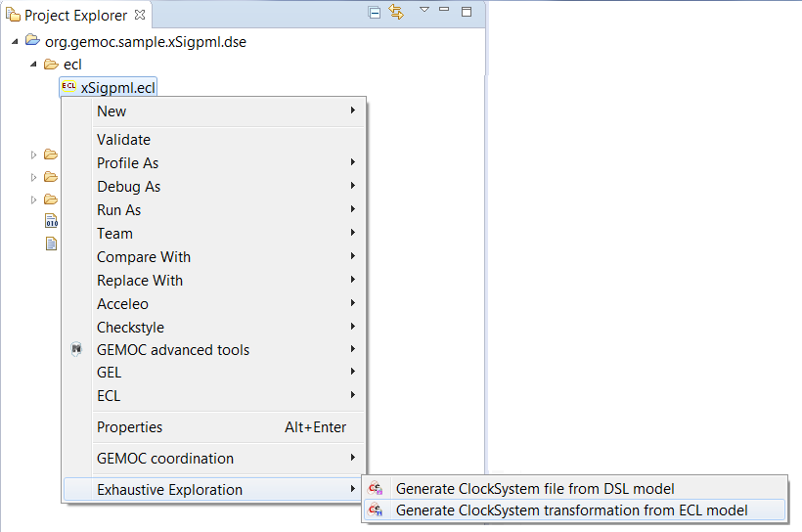
Task: Click the org.gemoc.sample.xSigpml.dse project icon
Action: pos(32,41)
